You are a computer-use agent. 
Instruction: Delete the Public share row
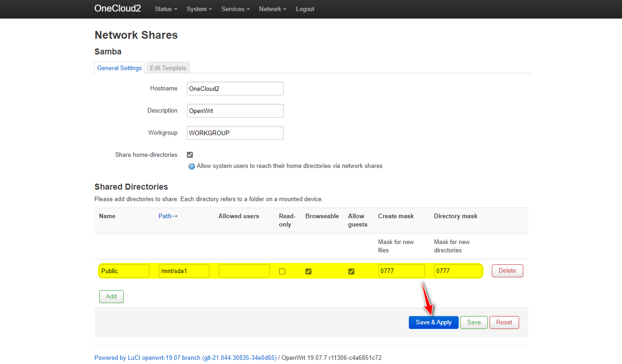507,271
